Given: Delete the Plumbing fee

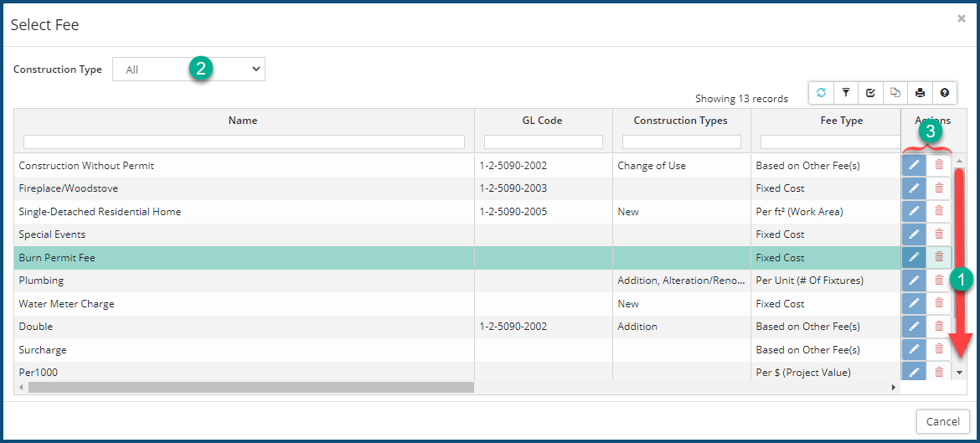Looking at the screenshot, I should click(x=939, y=281).
